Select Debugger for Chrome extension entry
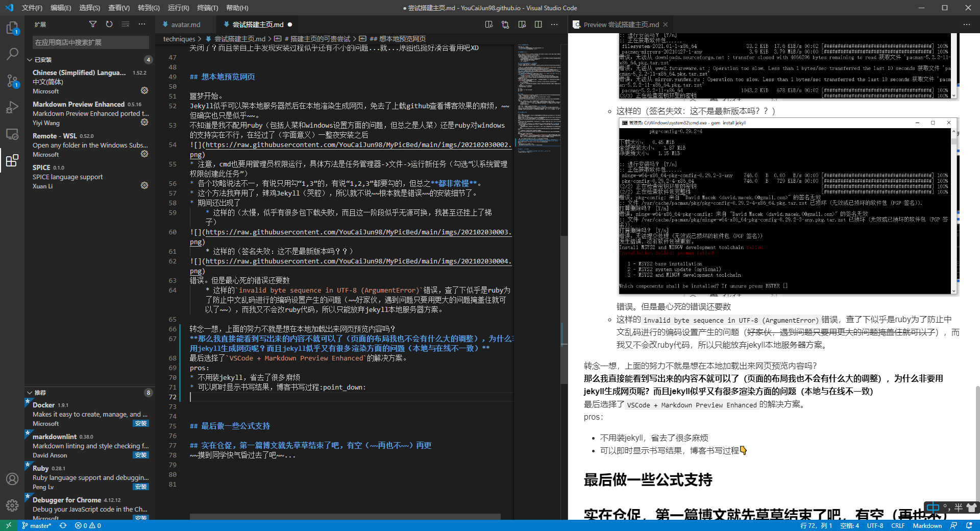980x531 pixels. click(x=90, y=506)
